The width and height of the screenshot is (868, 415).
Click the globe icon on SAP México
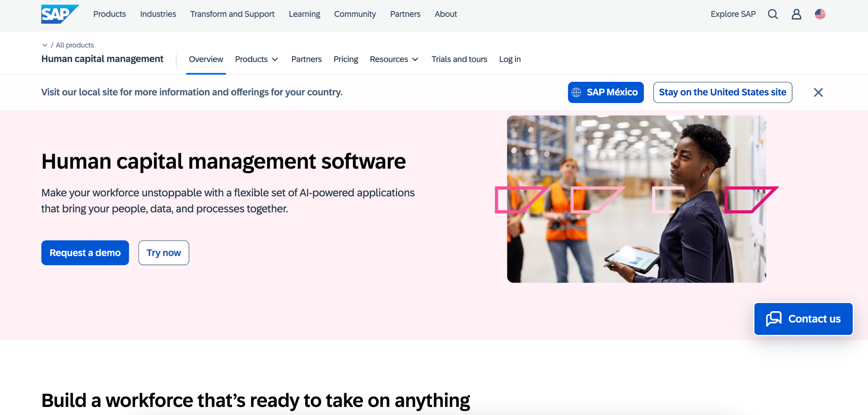576,92
